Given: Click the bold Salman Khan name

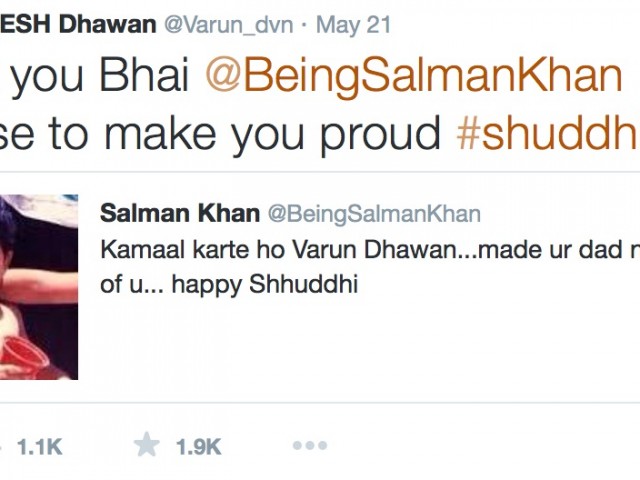Looking at the screenshot, I should tap(179, 214).
